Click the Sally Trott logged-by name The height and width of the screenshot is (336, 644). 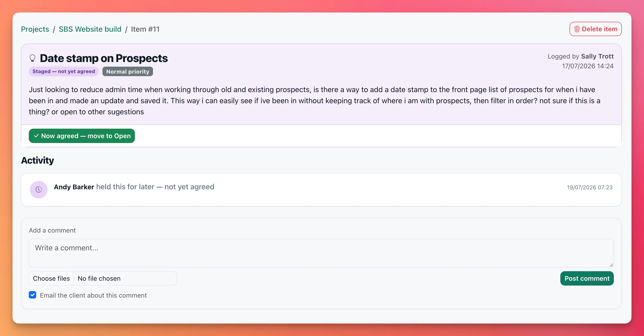tap(597, 56)
